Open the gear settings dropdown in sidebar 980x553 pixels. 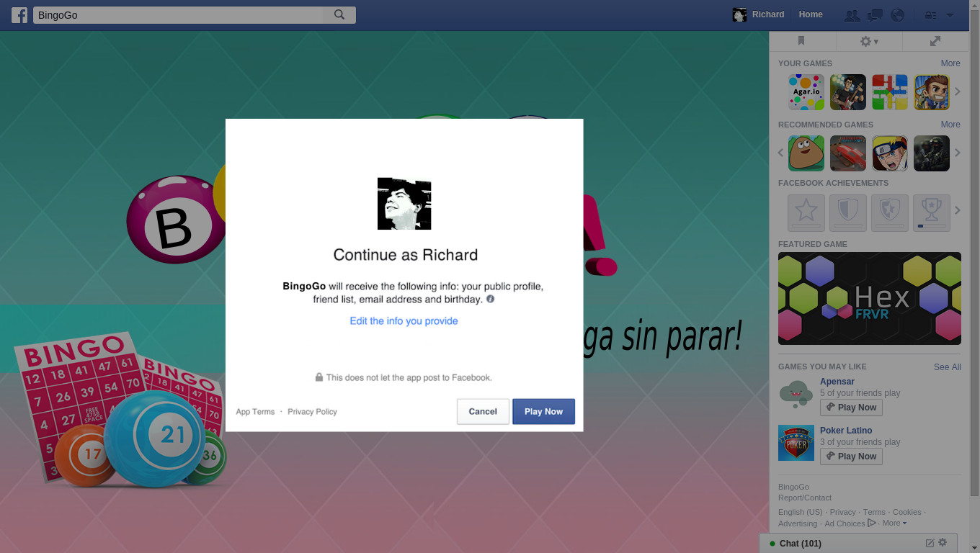tap(869, 42)
